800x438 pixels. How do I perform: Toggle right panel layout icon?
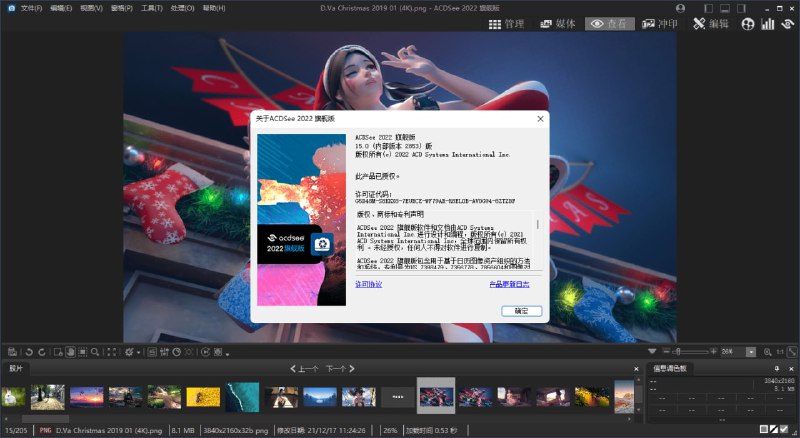coord(741,8)
